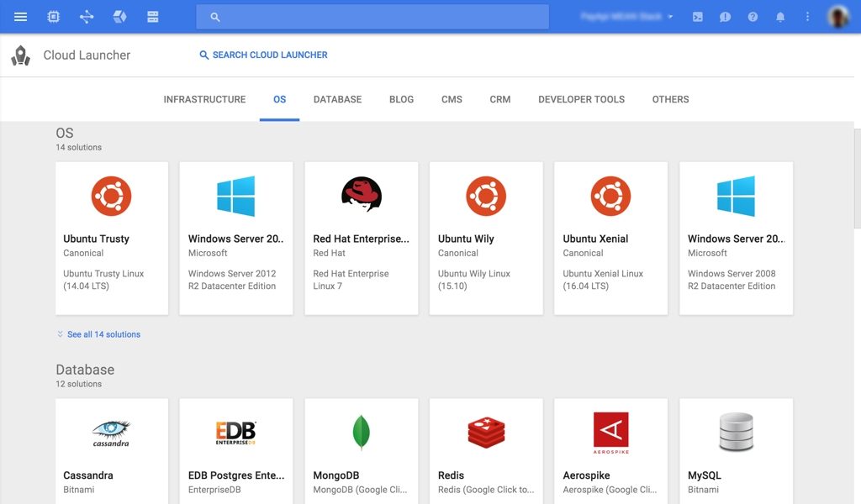
Task: Click SEARCH CLOUD LAUNCHER
Action: (x=263, y=55)
